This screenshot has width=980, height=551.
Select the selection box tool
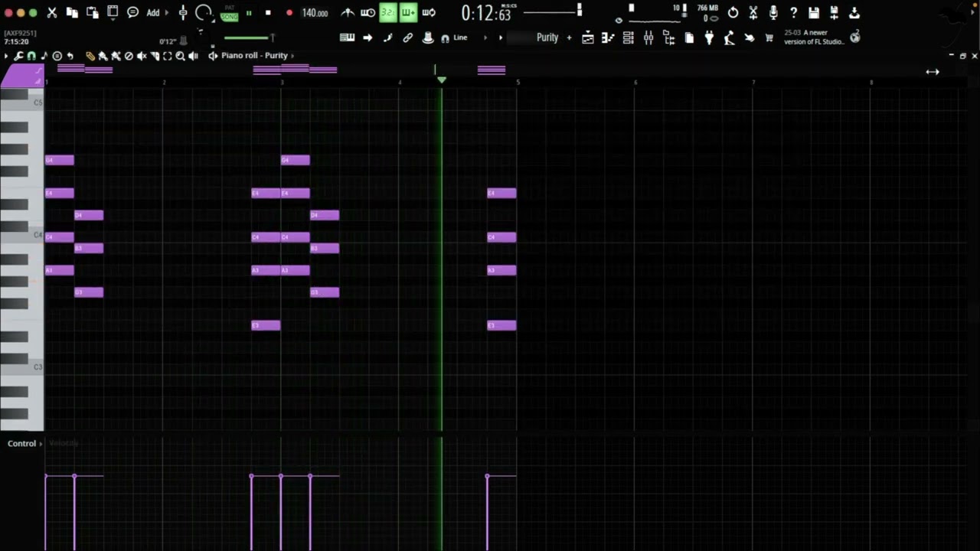pos(168,56)
